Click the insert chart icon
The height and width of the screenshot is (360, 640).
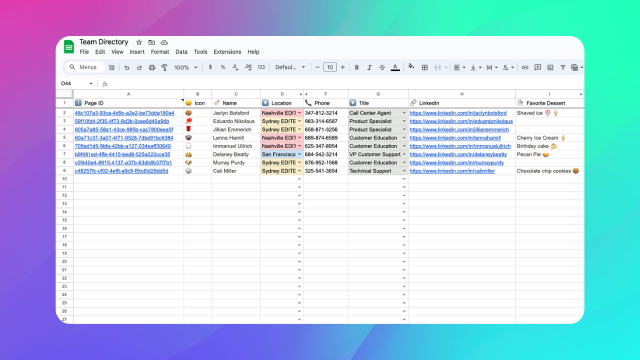point(550,67)
